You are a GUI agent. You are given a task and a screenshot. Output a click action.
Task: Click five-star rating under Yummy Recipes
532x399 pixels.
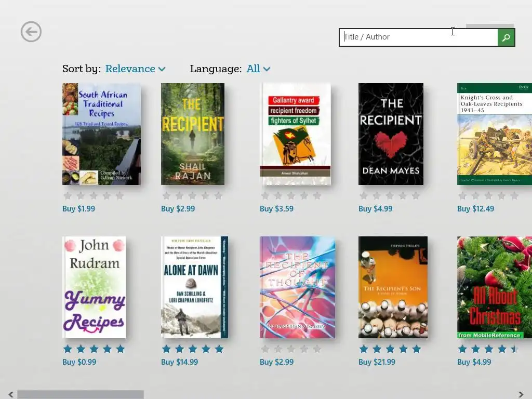(x=94, y=349)
